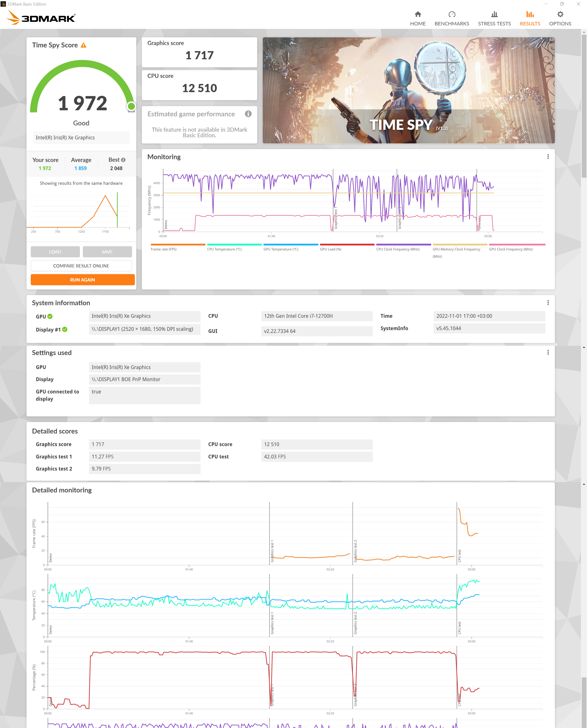Toggle the GPU Load (%) legend entry
The width and height of the screenshot is (587, 728).
[x=347, y=247]
